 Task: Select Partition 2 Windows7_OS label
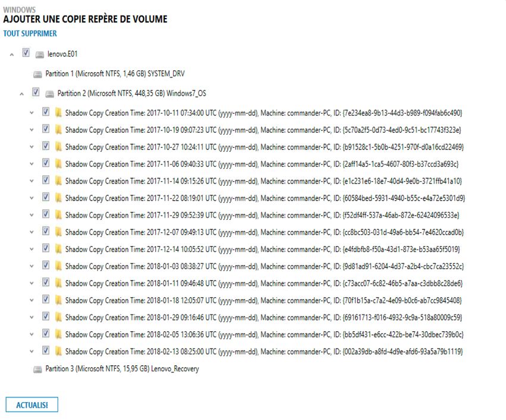(132, 94)
